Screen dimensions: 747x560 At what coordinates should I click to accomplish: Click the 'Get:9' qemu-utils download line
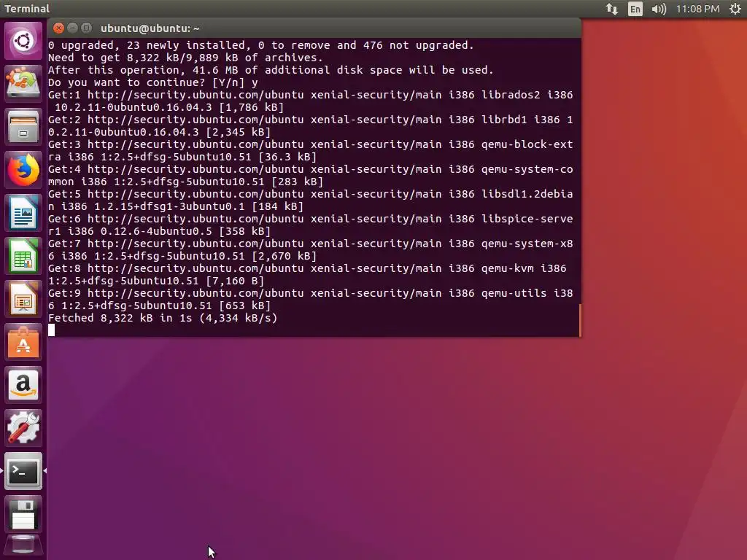coord(310,299)
